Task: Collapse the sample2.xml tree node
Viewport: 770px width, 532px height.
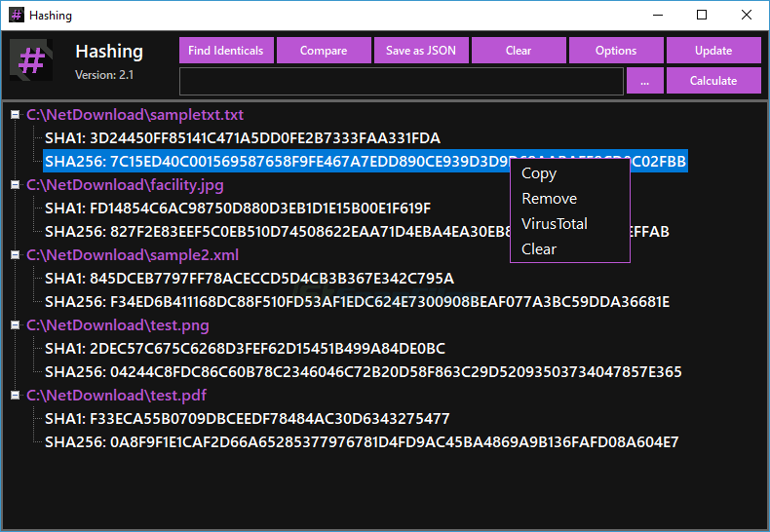Action: (x=16, y=255)
